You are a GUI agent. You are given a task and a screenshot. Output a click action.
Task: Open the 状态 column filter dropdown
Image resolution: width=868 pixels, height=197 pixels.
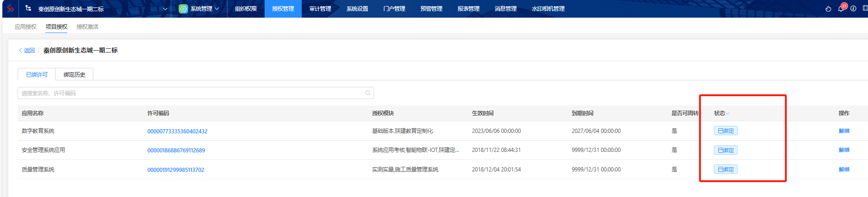pos(727,113)
